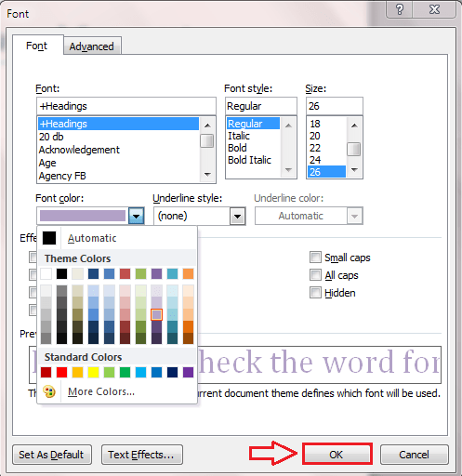Pick the purple standard color swatch
Viewport: 462px width, 476px height.
[188, 372]
